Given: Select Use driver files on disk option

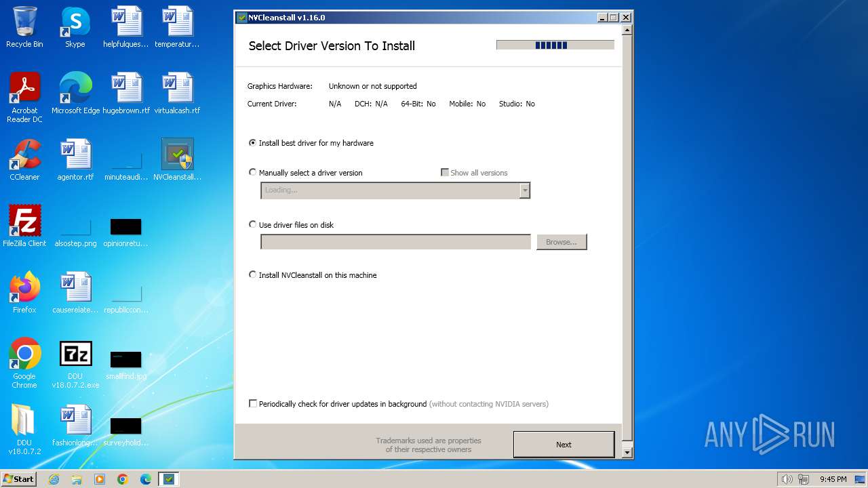Looking at the screenshot, I should (x=292, y=225).
